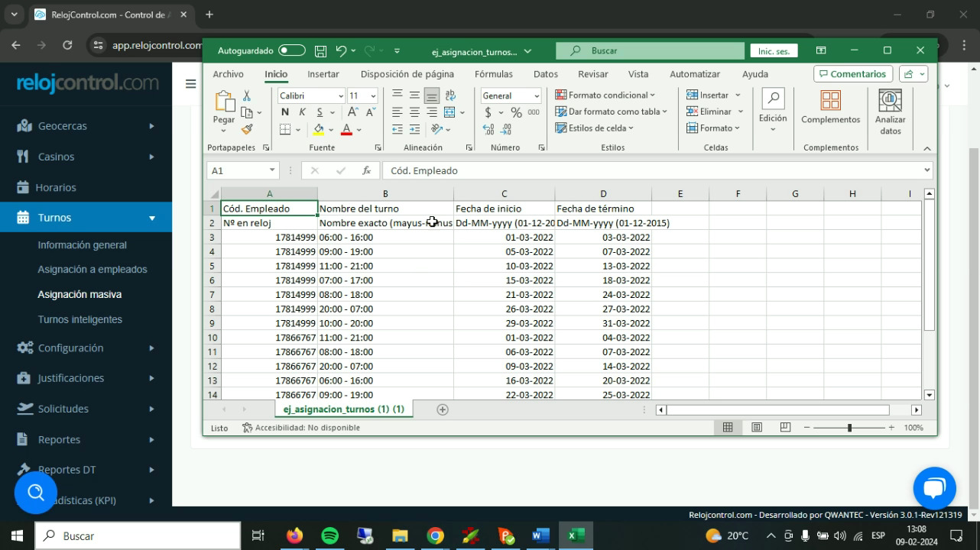Toggle bold N formatting
The image size is (980, 550).
pos(285,112)
